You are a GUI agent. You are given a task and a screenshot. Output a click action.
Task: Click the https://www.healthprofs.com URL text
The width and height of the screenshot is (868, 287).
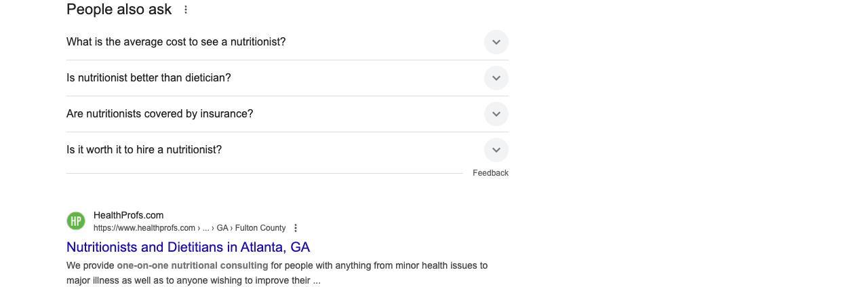(x=144, y=228)
